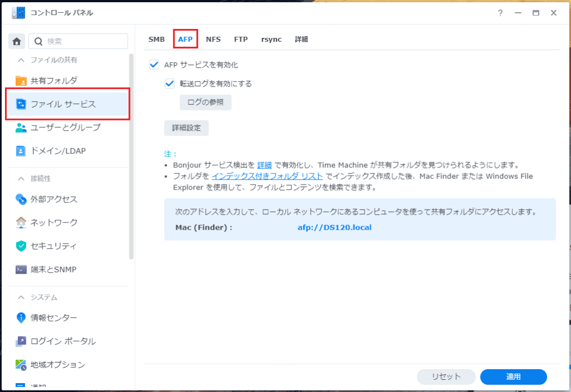The image size is (571, 392).
Task: Follow the 詳細 link in Bonjour note
Action: (x=264, y=165)
